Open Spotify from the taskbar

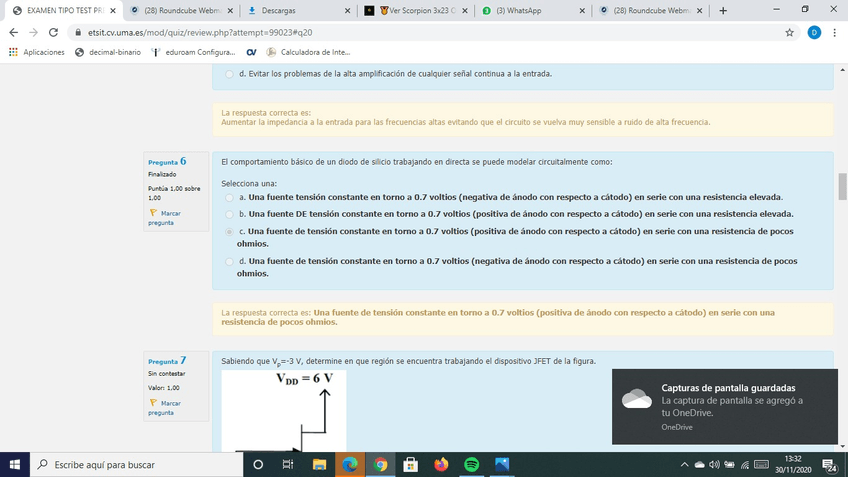point(472,465)
